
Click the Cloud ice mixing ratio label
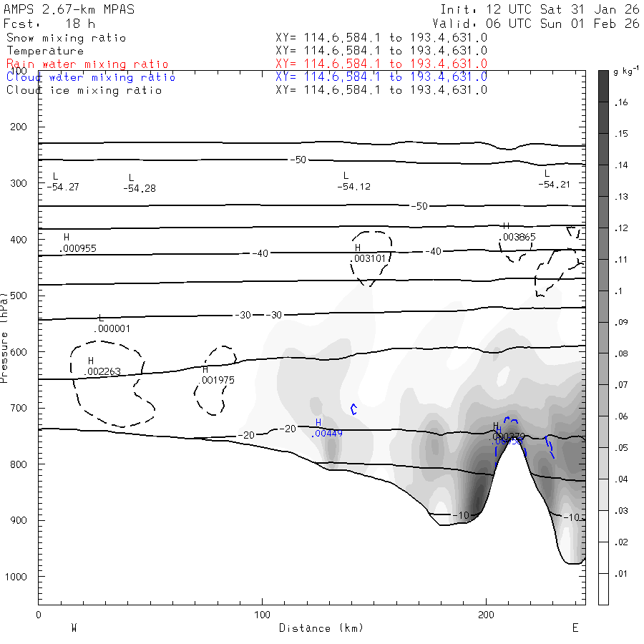(x=84, y=89)
